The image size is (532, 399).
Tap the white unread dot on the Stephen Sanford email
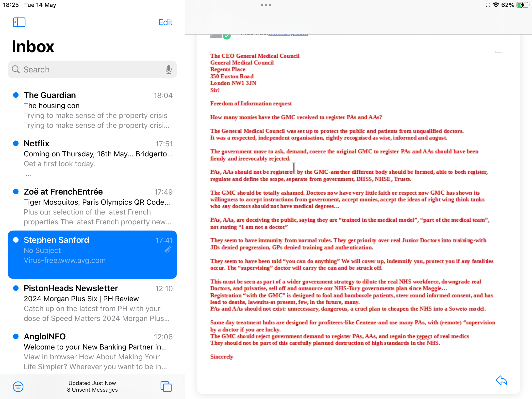tap(16, 240)
